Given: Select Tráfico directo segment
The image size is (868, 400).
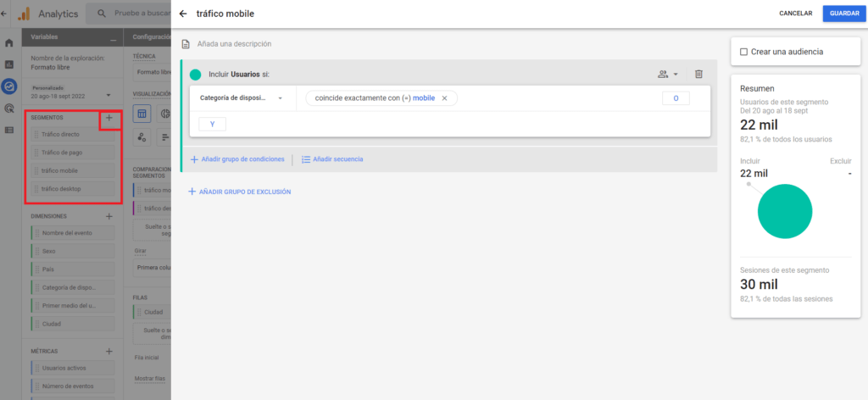Looking at the screenshot, I should [73, 135].
